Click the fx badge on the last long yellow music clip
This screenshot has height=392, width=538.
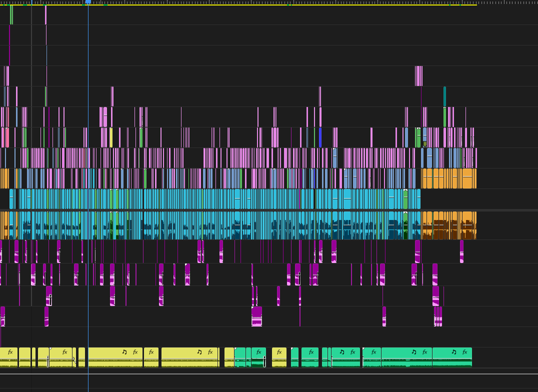[x=210, y=352]
